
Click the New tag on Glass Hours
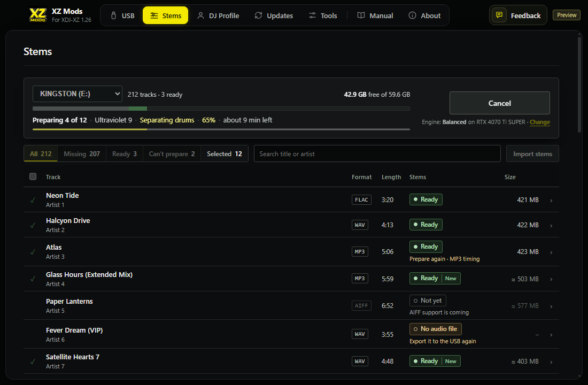click(x=451, y=279)
